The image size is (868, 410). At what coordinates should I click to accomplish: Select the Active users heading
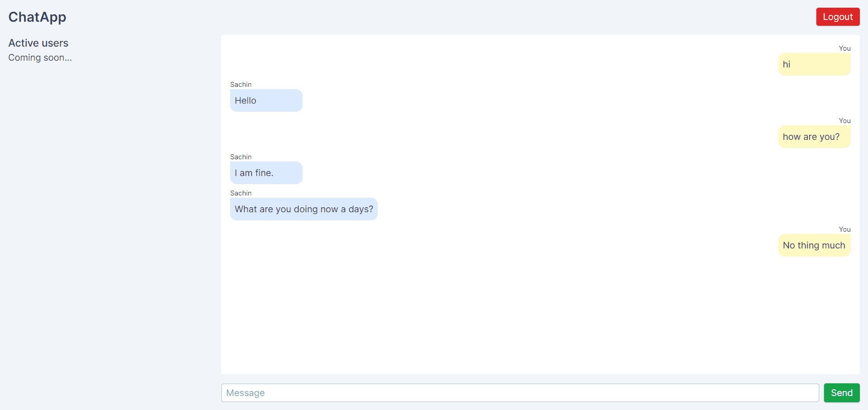39,43
